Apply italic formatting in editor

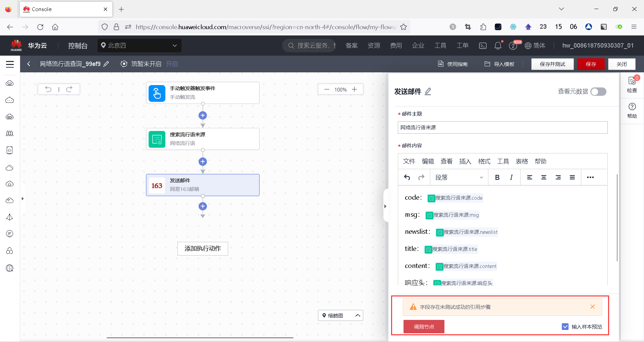click(511, 177)
